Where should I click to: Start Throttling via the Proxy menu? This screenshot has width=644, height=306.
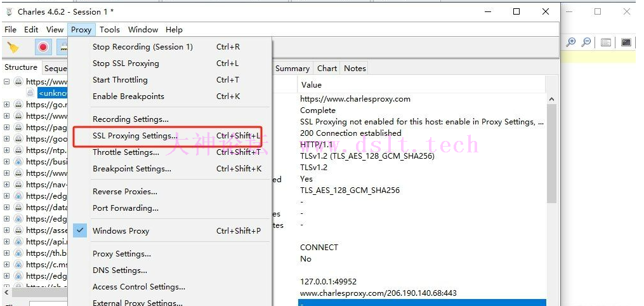(x=120, y=80)
